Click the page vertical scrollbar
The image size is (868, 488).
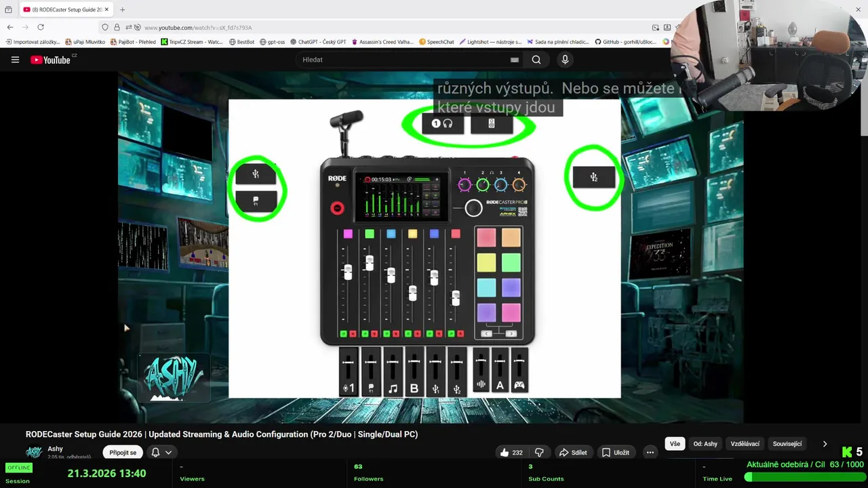[x=864, y=91]
